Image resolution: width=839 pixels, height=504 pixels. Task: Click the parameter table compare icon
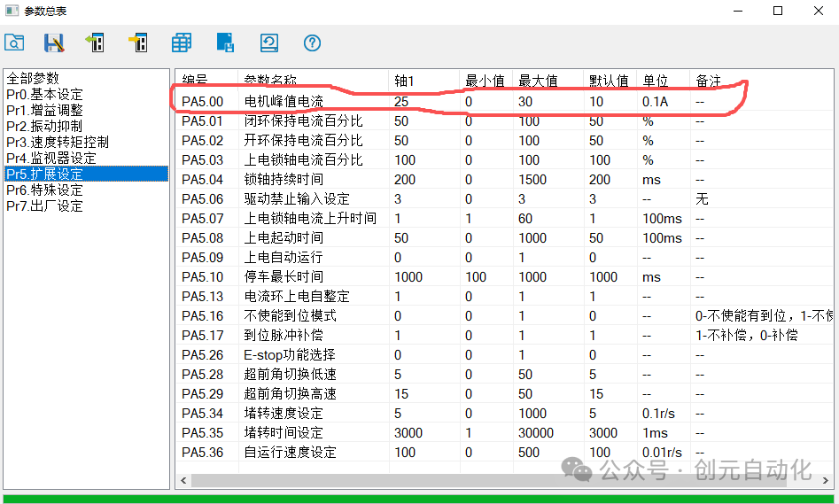click(x=182, y=43)
